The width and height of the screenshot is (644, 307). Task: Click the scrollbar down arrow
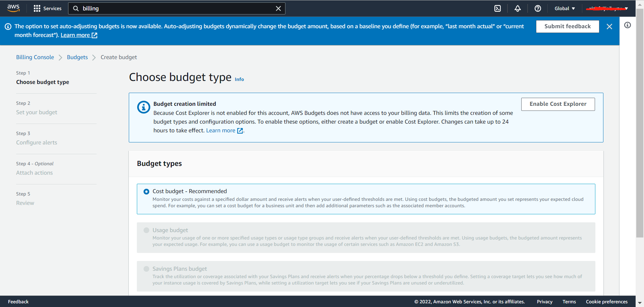(640, 303)
